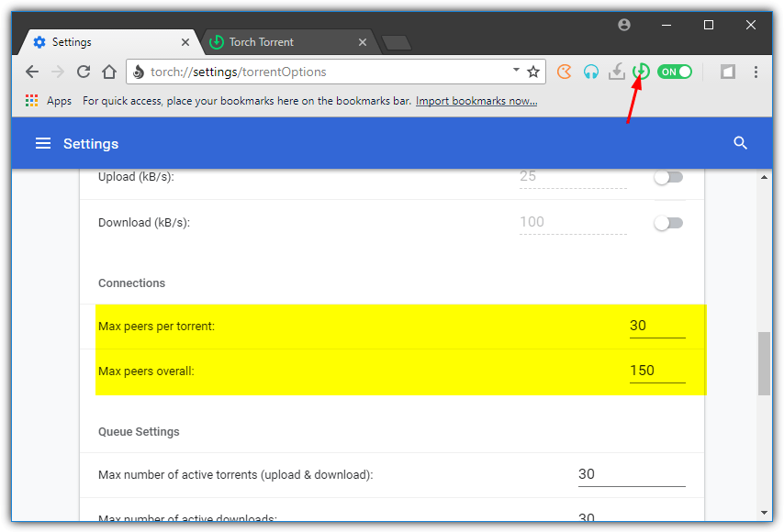Open the three-dot browser menu
The image size is (784, 532).
(756, 72)
